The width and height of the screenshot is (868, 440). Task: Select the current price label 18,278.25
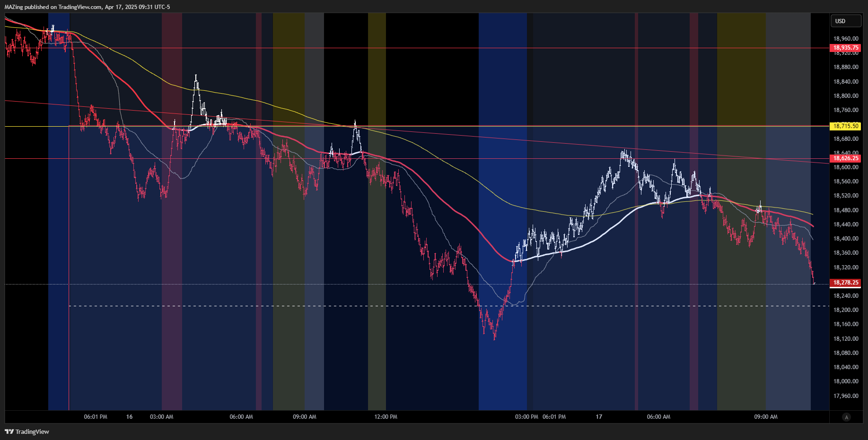pyautogui.click(x=846, y=283)
